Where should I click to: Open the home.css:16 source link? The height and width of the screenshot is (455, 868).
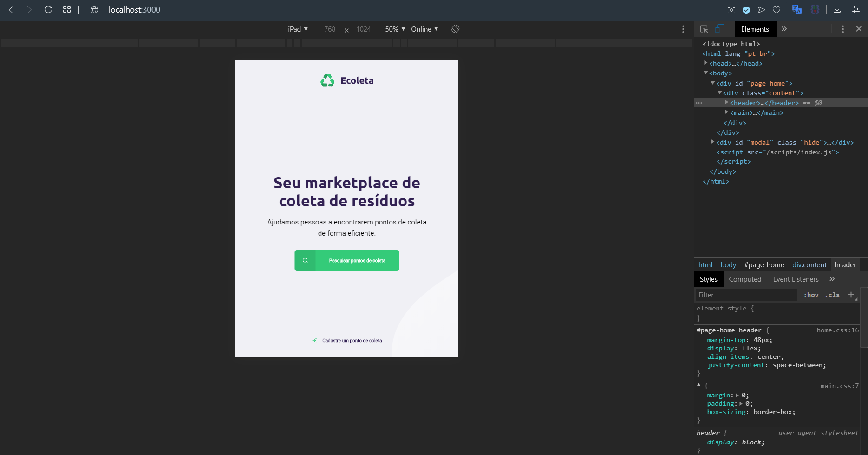(x=838, y=330)
